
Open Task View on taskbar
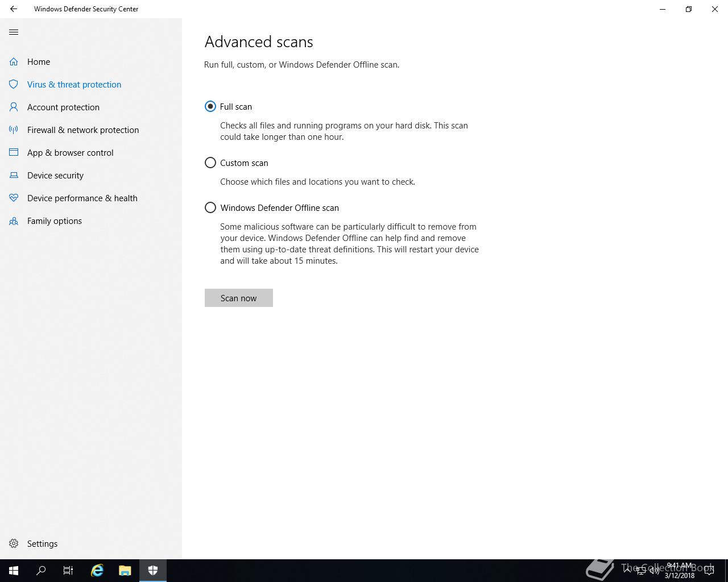coord(68,571)
